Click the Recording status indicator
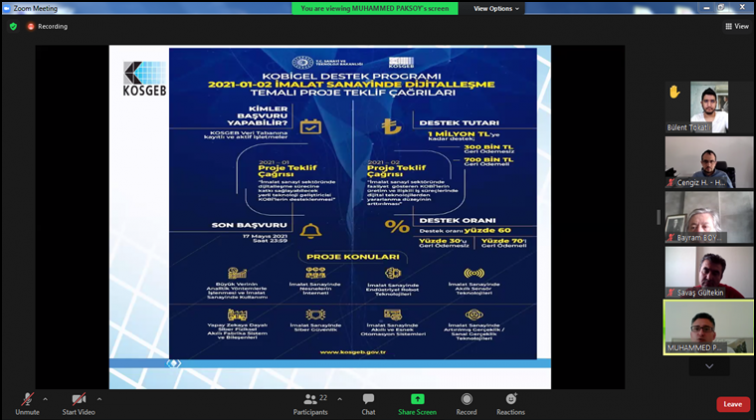 [x=47, y=26]
